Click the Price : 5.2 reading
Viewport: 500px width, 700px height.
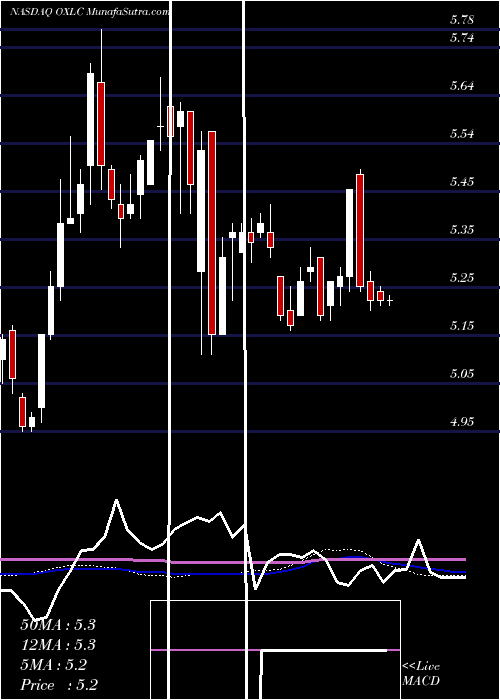[x=59, y=685]
